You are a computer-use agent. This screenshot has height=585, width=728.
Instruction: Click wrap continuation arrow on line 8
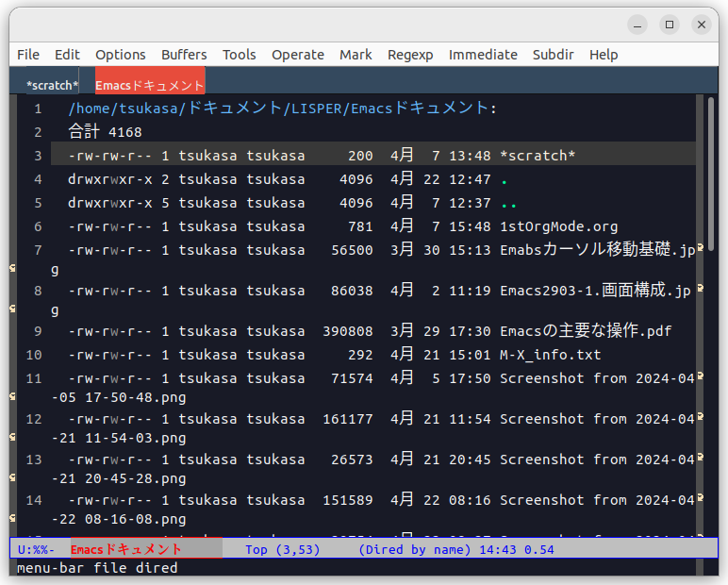coord(700,288)
